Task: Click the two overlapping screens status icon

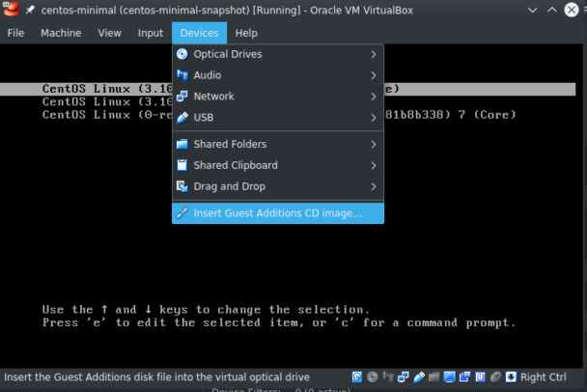Action: point(464,377)
